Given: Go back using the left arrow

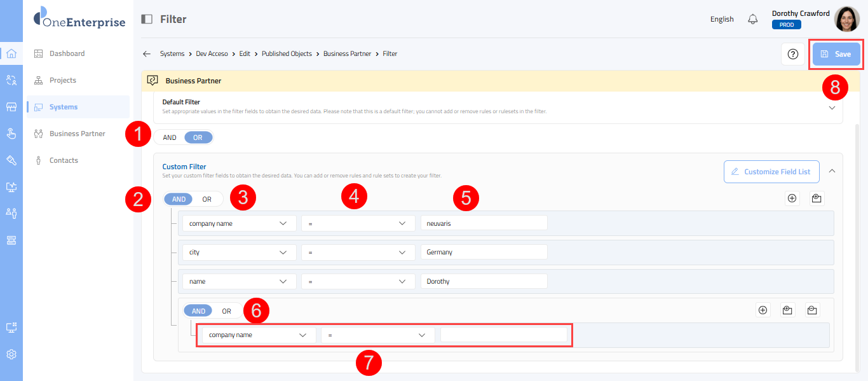Looking at the screenshot, I should pos(147,54).
